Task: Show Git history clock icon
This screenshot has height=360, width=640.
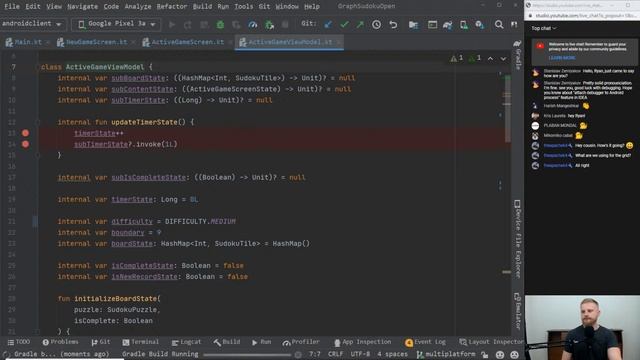Action: click(376, 25)
